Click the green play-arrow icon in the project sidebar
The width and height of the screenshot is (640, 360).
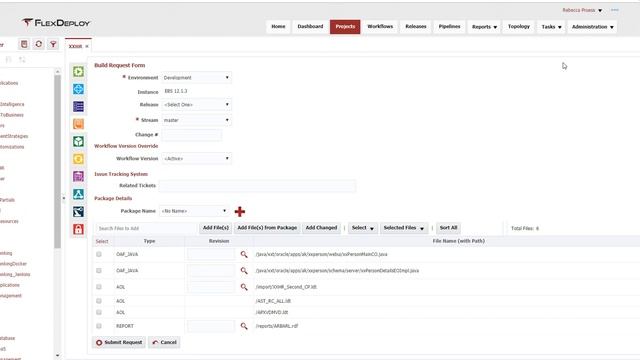click(78, 71)
